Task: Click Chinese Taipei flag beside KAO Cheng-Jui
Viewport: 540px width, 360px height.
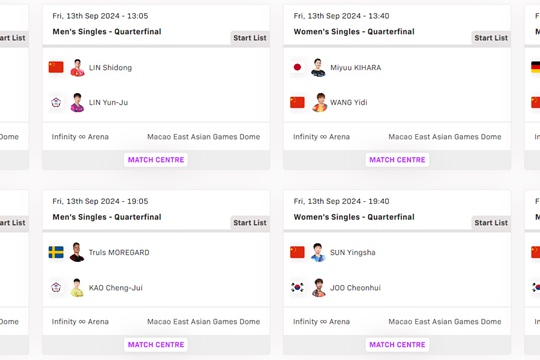Action: coord(56,287)
